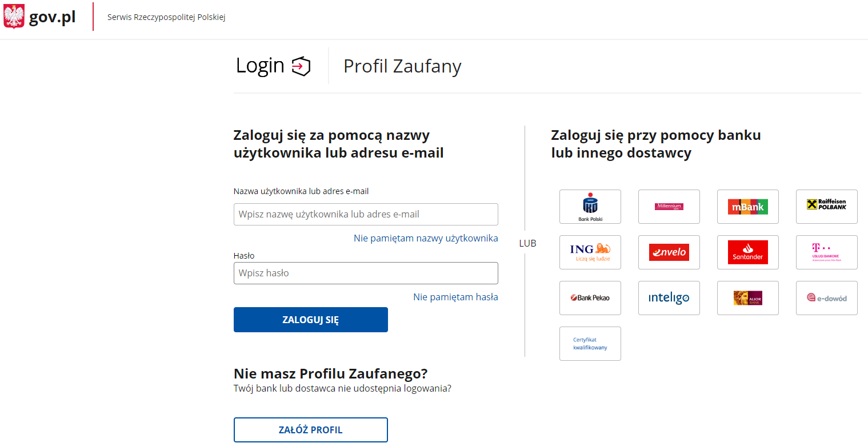The width and height of the screenshot is (868, 447).
Task: Click the gov.pl eagle logo
Action: click(14, 17)
